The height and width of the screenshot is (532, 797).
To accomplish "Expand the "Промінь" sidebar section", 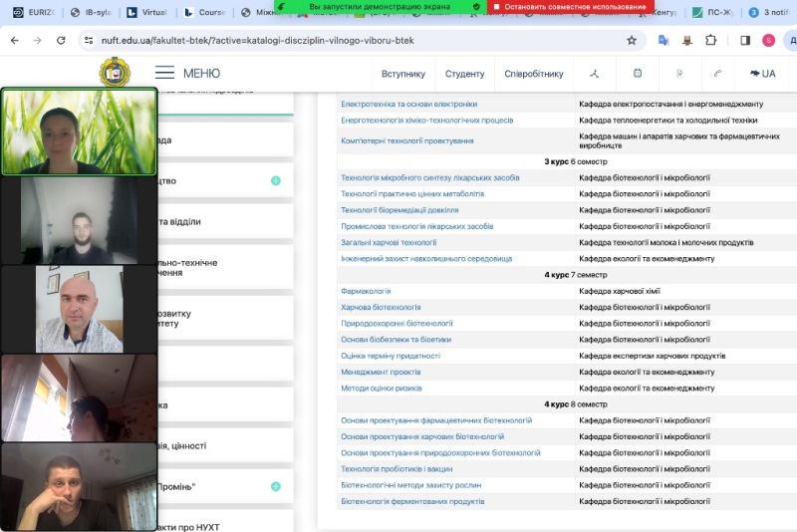I will pos(276,486).
